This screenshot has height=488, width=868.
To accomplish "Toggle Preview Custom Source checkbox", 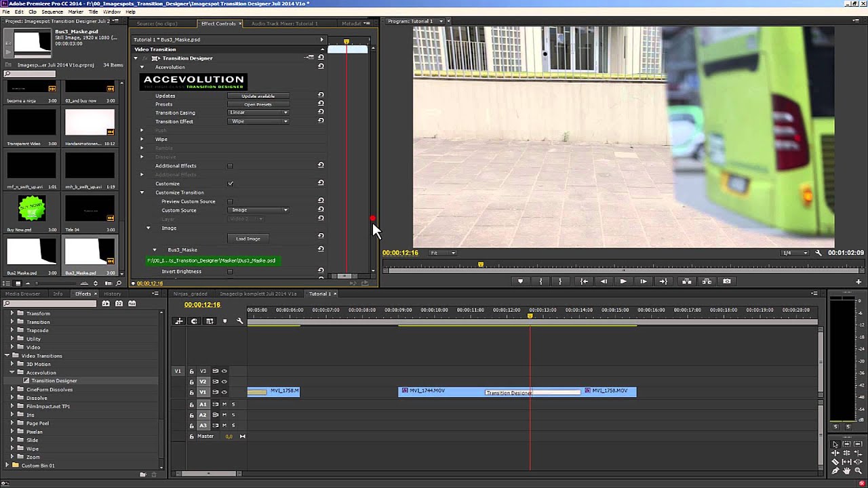I will pyautogui.click(x=230, y=202).
